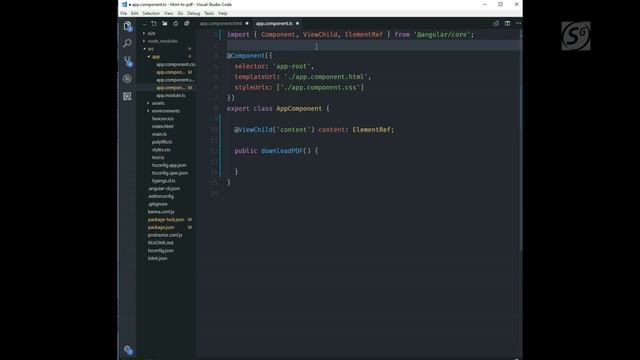Screen dimensions: 640x360
Task: Open the editor More Actions ellipsis
Action: [x=518, y=24]
